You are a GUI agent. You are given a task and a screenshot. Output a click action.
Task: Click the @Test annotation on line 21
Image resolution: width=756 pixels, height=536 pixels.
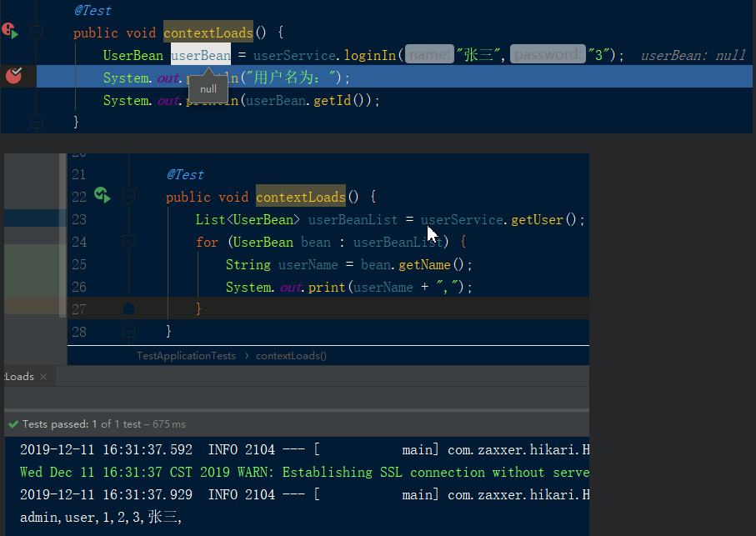point(185,174)
